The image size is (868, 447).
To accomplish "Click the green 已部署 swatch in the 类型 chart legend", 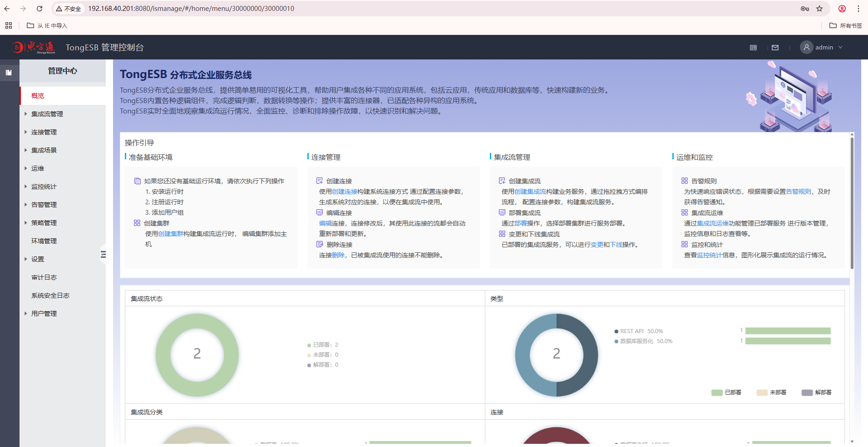I will coord(717,393).
